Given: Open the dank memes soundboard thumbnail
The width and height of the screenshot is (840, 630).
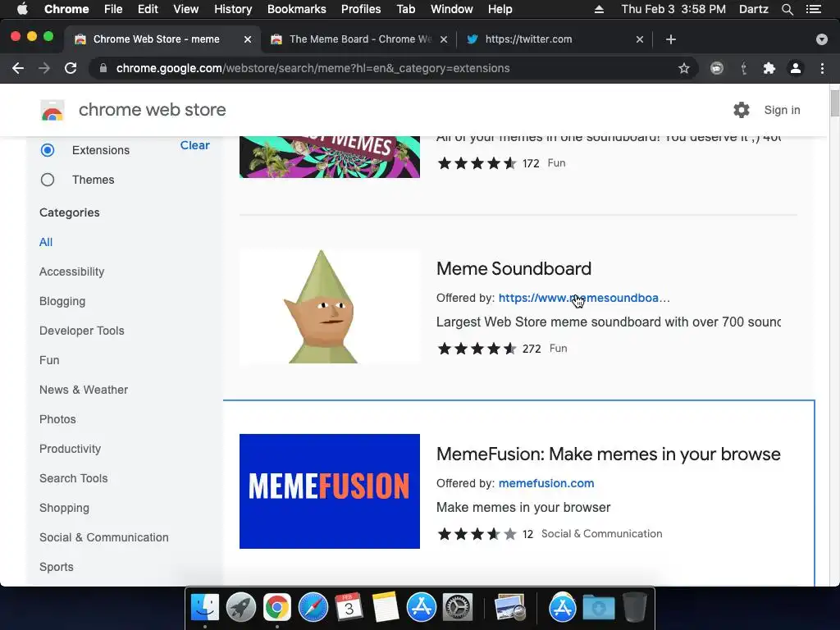Looking at the screenshot, I should (x=330, y=157).
